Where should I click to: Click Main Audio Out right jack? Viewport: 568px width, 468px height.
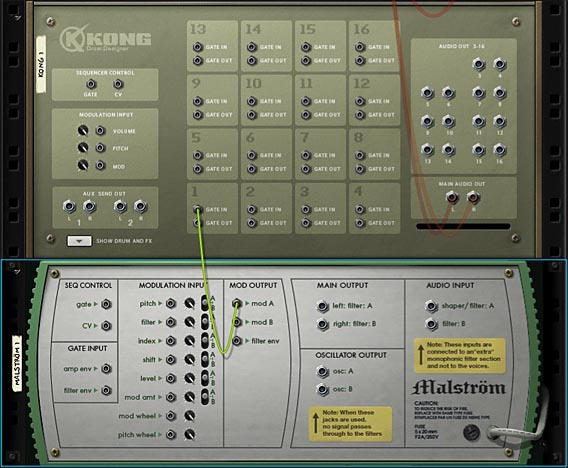pos(473,197)
